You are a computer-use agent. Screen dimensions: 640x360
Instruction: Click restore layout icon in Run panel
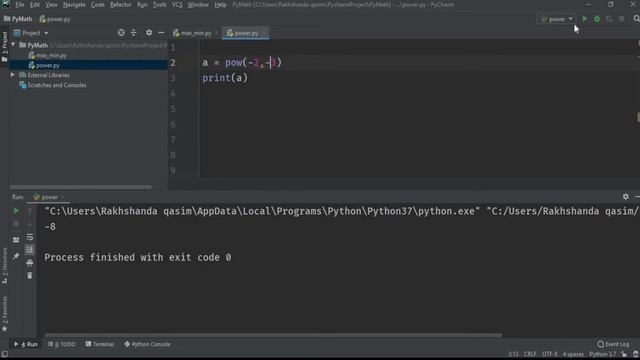(16, 240)
